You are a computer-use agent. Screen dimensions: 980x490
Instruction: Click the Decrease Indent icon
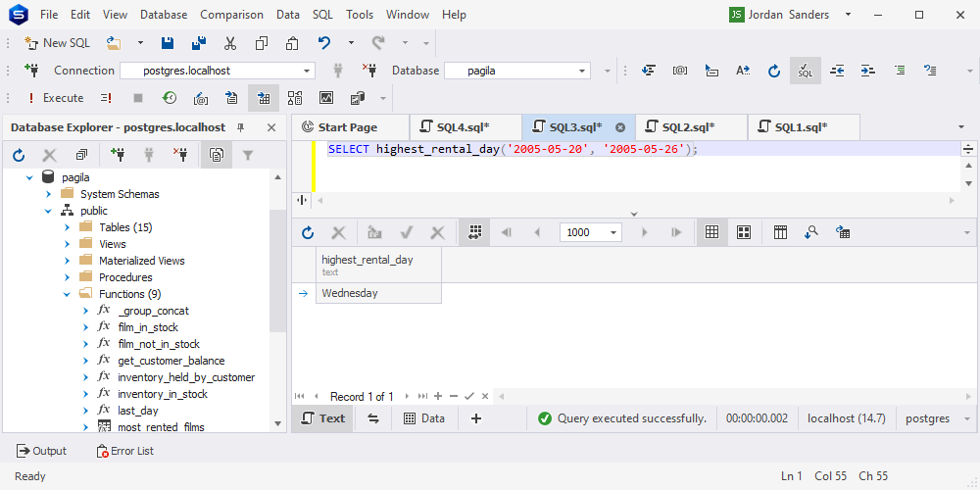tap(837, 71)
